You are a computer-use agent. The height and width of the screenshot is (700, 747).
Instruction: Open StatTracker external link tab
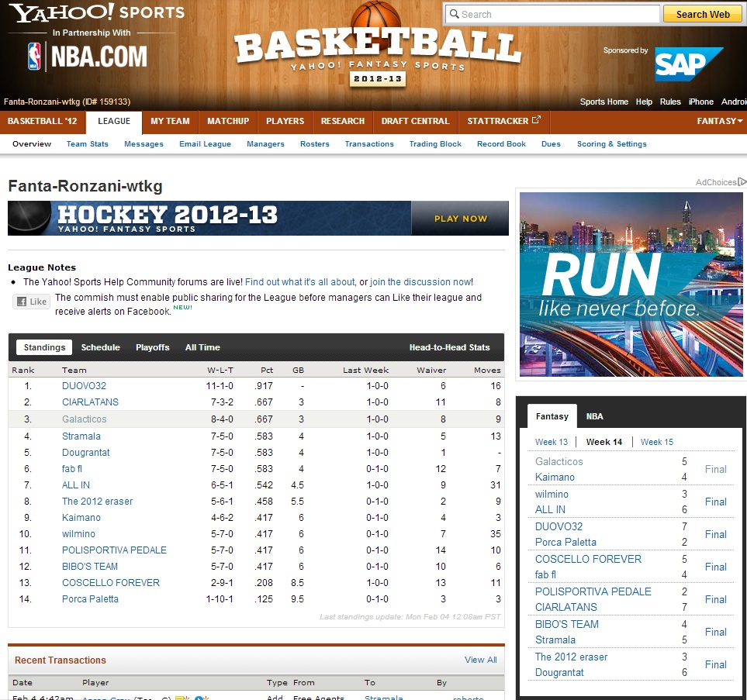tap(503, 121)
